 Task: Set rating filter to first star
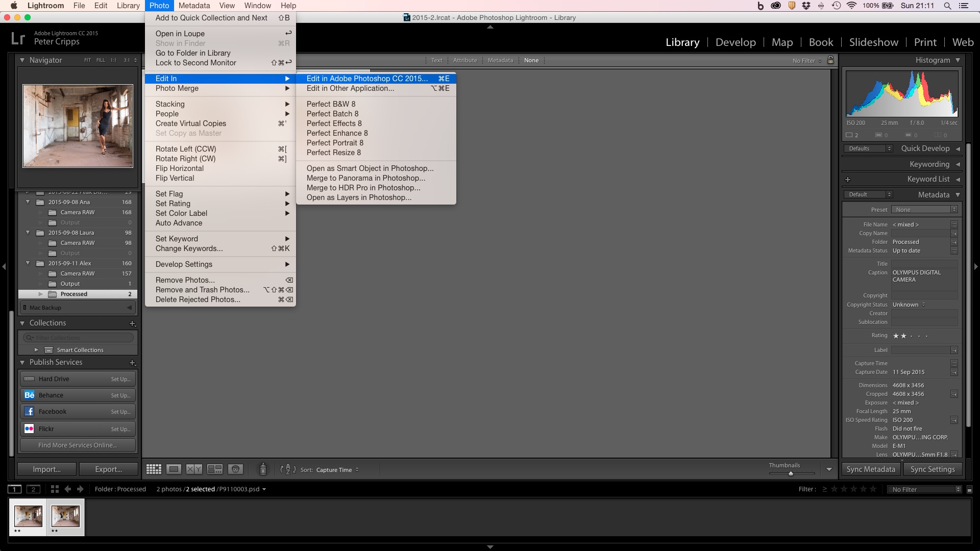[835, 489]
